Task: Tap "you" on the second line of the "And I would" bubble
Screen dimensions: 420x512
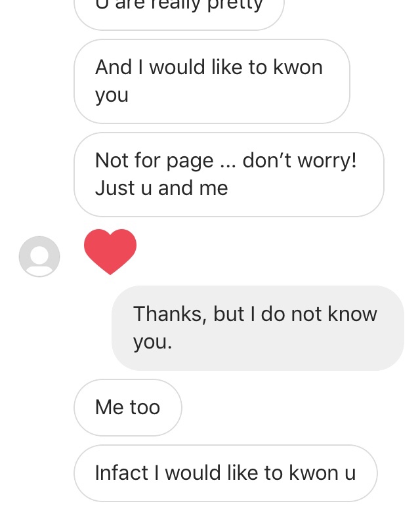Action: click(x=112, y=95)
